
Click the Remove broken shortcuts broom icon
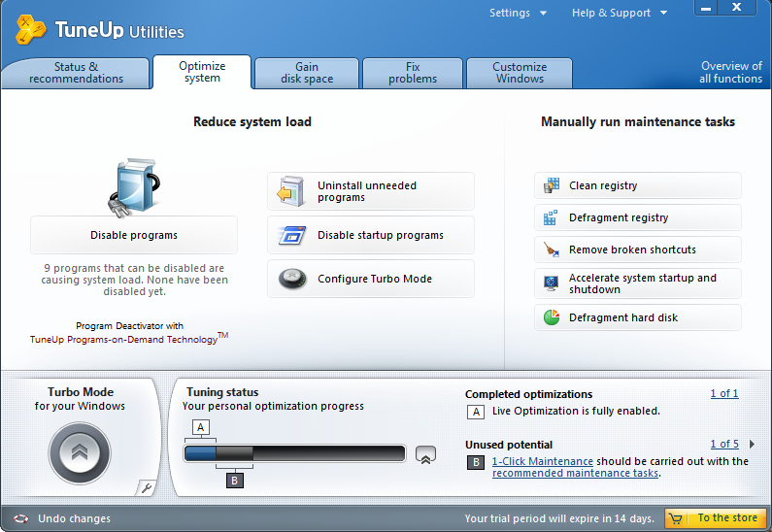tap(552, 249)
